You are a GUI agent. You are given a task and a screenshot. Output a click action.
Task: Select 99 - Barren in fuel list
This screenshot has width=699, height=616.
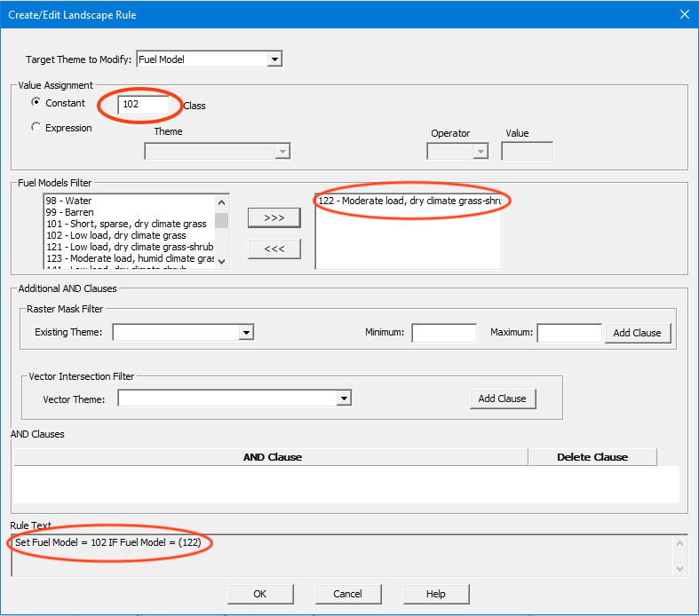[x=69, y=212]
